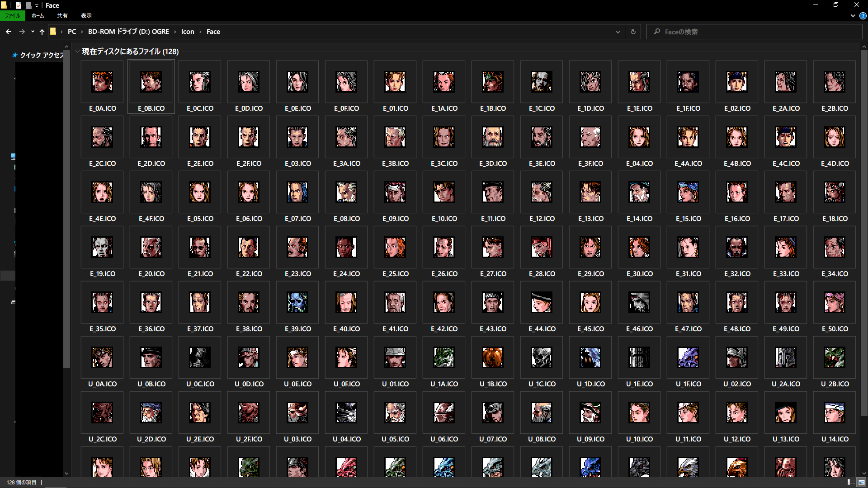Image resolution: width=868 pixels, height=488 pixels.
Task: Select クイック アクセス in navigation pane
Action: coord(41,55)
